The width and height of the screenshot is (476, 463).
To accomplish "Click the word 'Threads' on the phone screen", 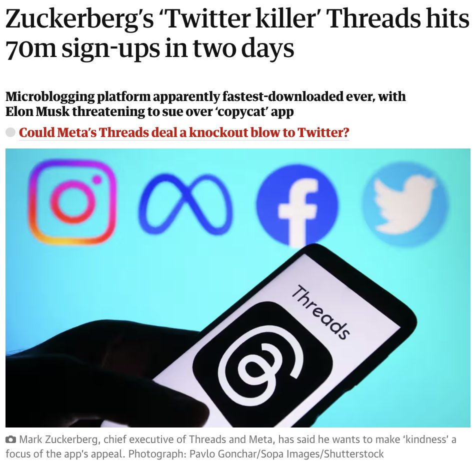I will click(320, 311).
